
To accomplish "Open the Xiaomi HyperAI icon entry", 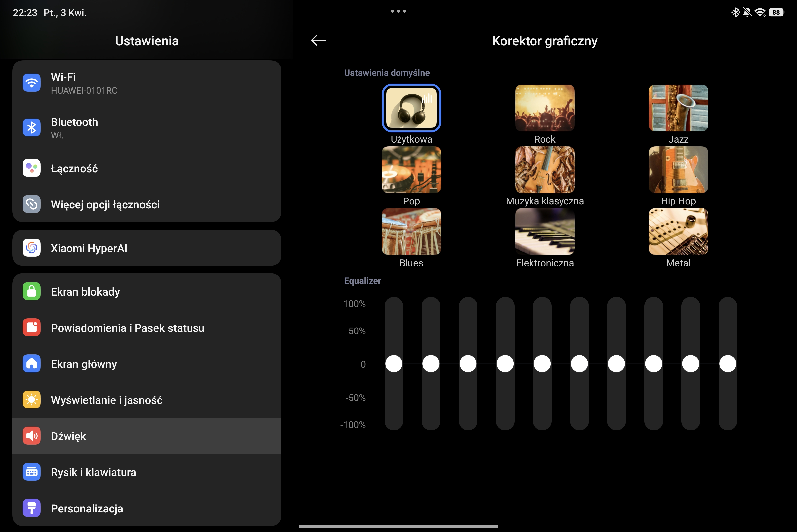I will [32, 248].
